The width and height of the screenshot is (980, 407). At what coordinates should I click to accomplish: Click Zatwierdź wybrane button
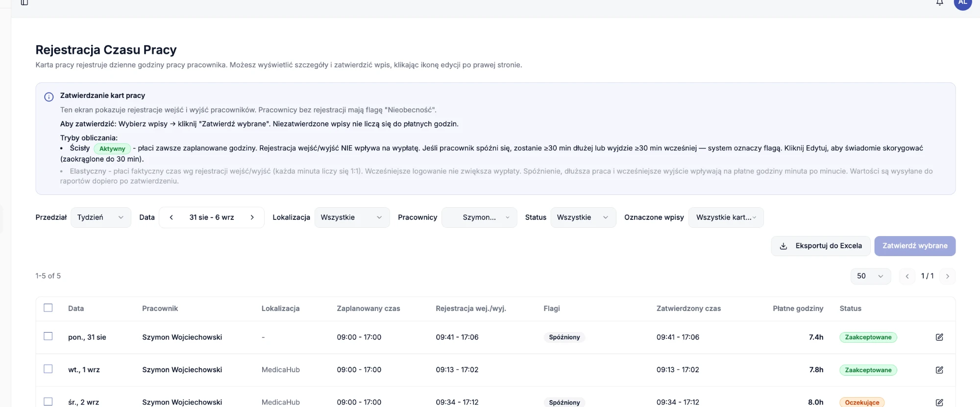tap(915, 246)
